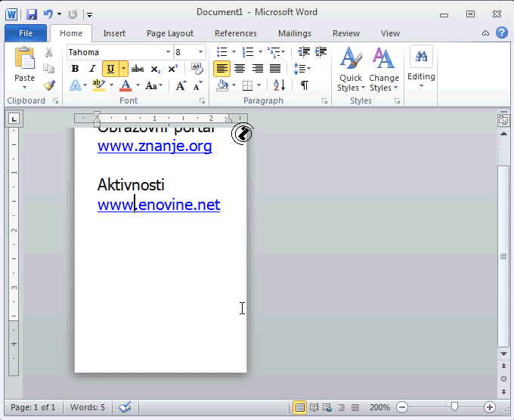Viewport: 514px width, 420px height.
Task: Open Word Help question mark icon
Action: click(x=501, y=32)
